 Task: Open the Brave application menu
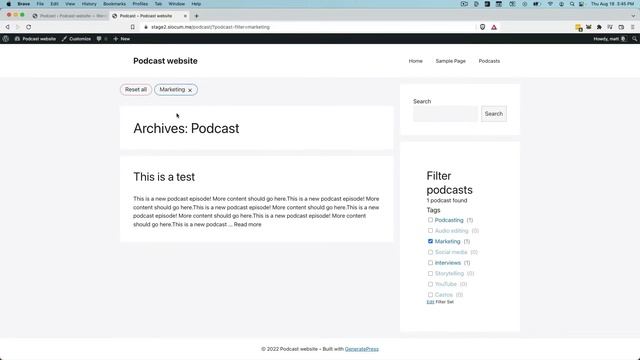tap(24, 4)
